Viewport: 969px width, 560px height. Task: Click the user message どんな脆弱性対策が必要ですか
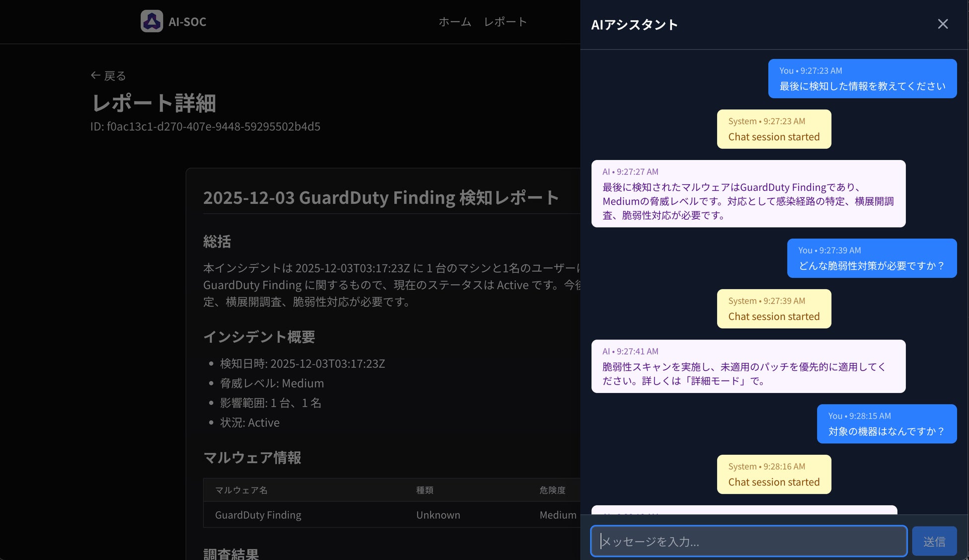871,258
